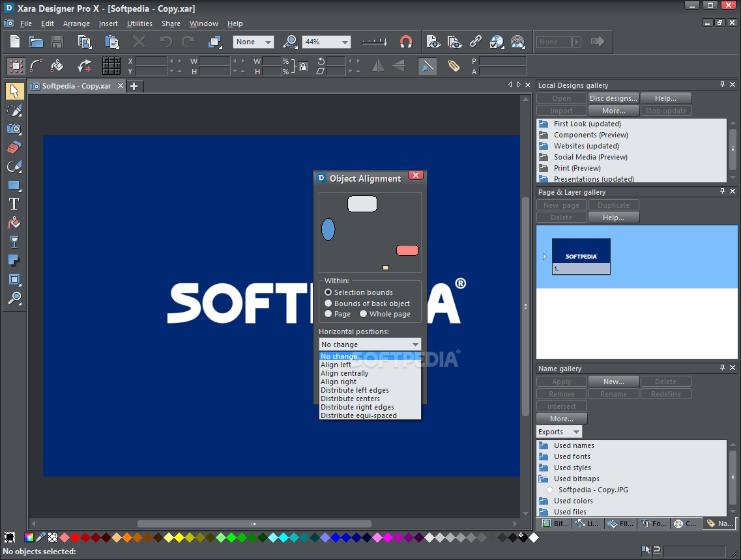Select the Softpedia - Copy.JPG bitmap entry
This screenshot has width=741, height=560.
pyautogui.click(x=592, y=490)
